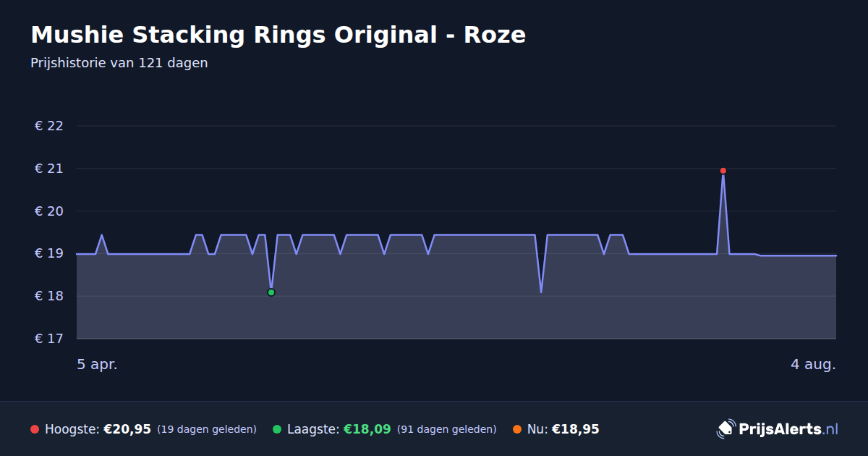Click the orange Nu legend dot
The height and width of the screenshot is (456, 868).
pos(517,429)
